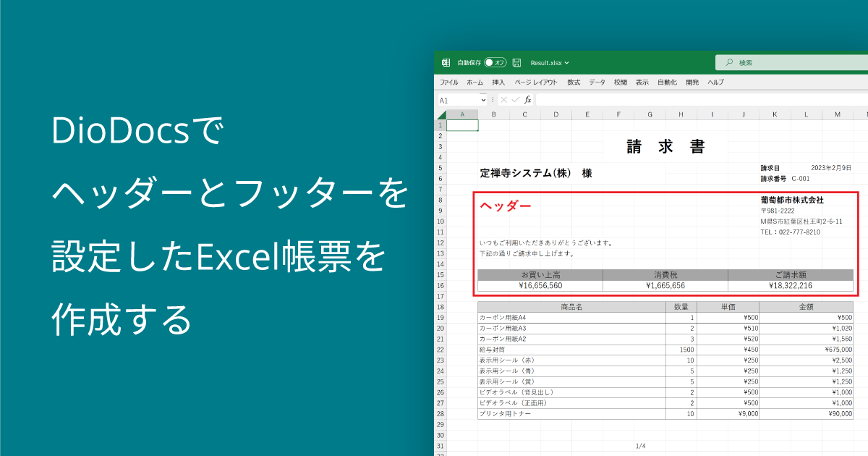Select the 数式 (Formulas) ribbon option
The height and width of the screenshot is (456, 868).
pos(572,82)
